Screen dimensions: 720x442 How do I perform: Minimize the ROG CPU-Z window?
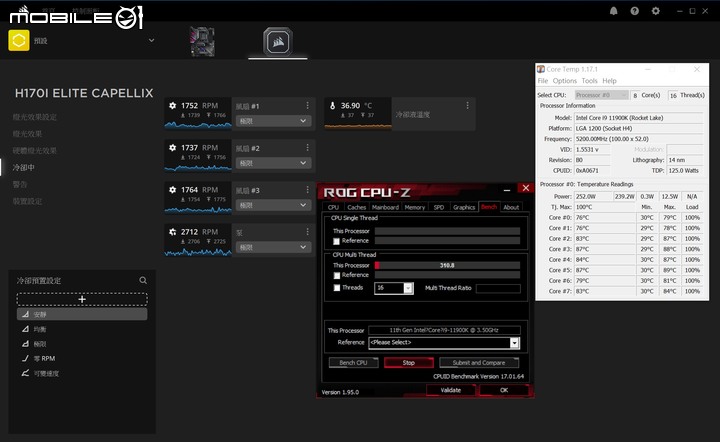coord(507,190)
